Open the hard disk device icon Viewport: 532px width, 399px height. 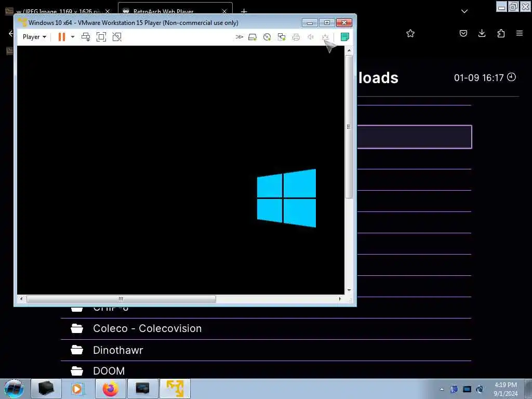point(252,37)
